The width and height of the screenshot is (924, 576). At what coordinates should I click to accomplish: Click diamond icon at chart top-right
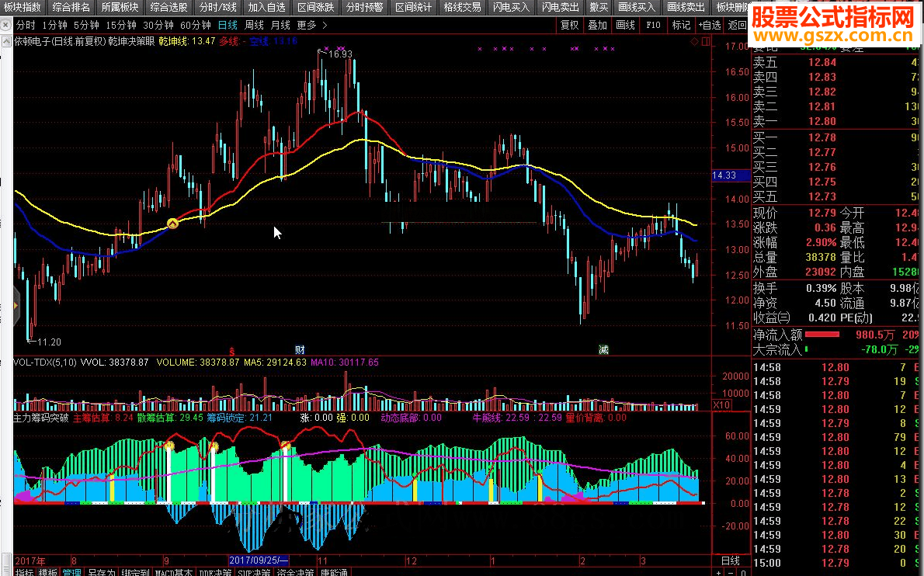tap(694, 42)
